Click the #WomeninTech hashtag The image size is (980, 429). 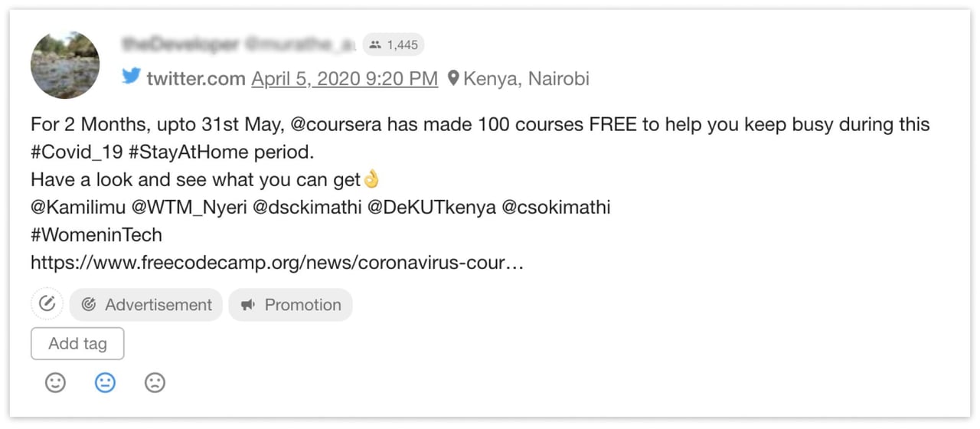click(96, 235)
